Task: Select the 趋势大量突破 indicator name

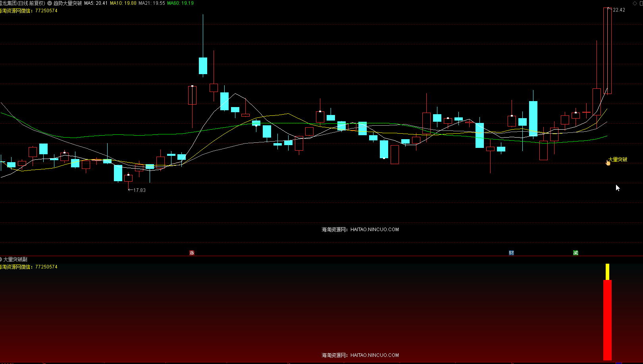Action: tap(67, 3)
